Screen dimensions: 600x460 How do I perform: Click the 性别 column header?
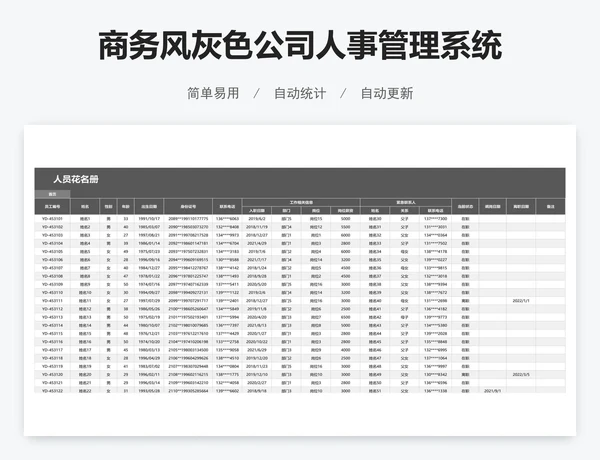coord(108,206)
